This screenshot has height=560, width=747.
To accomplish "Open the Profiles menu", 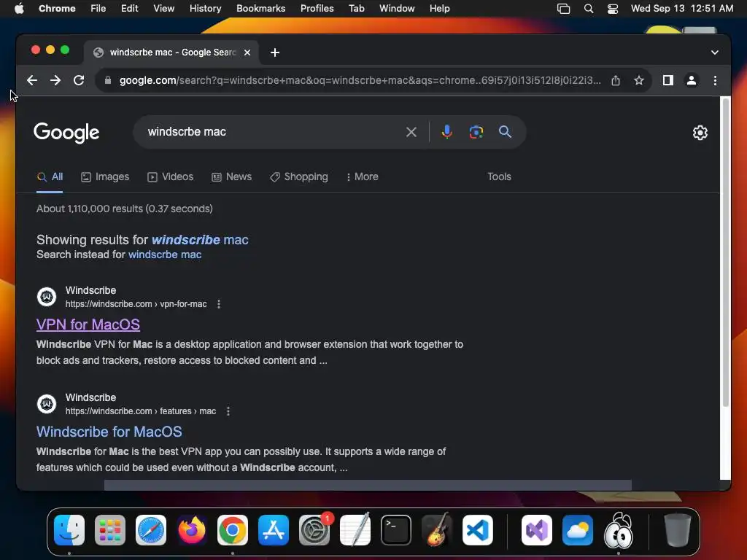I will (317, 9).
